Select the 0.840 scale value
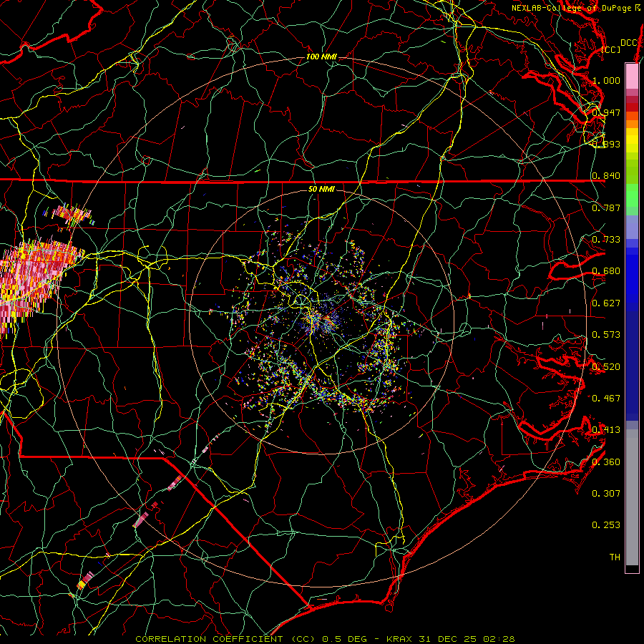 tap(606, 176)
